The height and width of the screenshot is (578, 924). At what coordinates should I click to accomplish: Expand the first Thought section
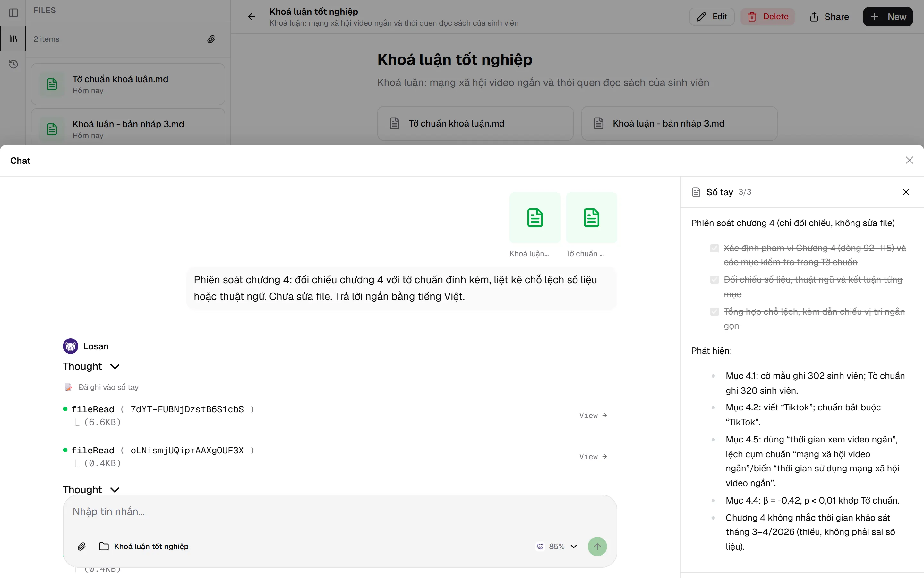(92, 366)
